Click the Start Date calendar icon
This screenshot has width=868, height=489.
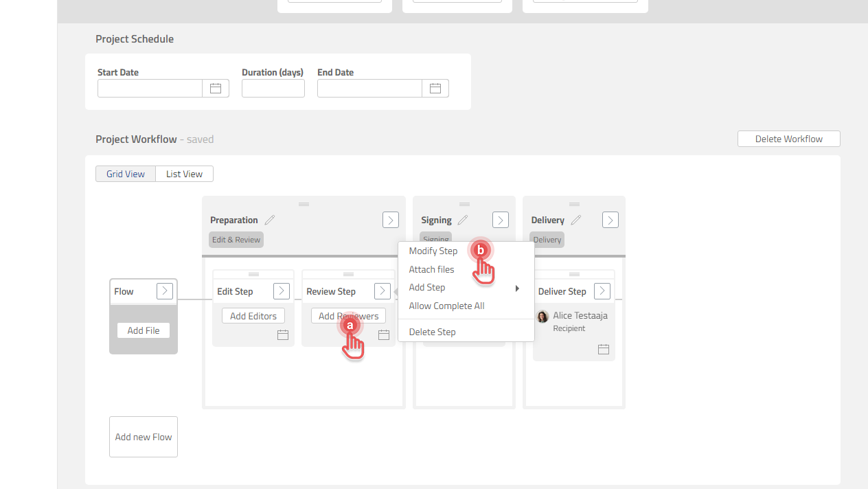(x=215, y=88)
